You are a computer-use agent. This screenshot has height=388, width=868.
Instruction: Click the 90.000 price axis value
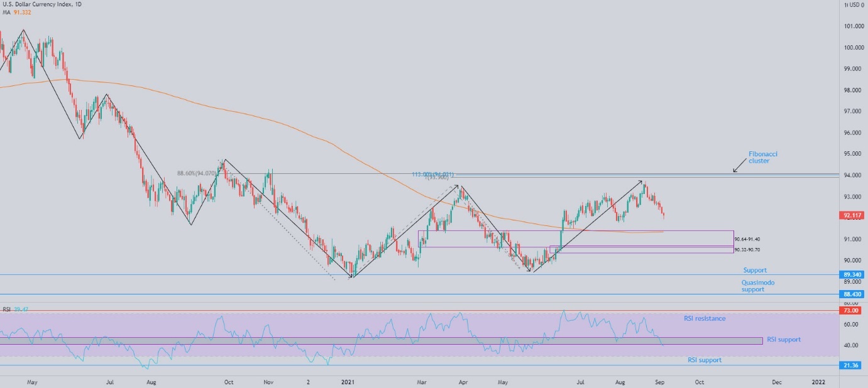point(854,261)
